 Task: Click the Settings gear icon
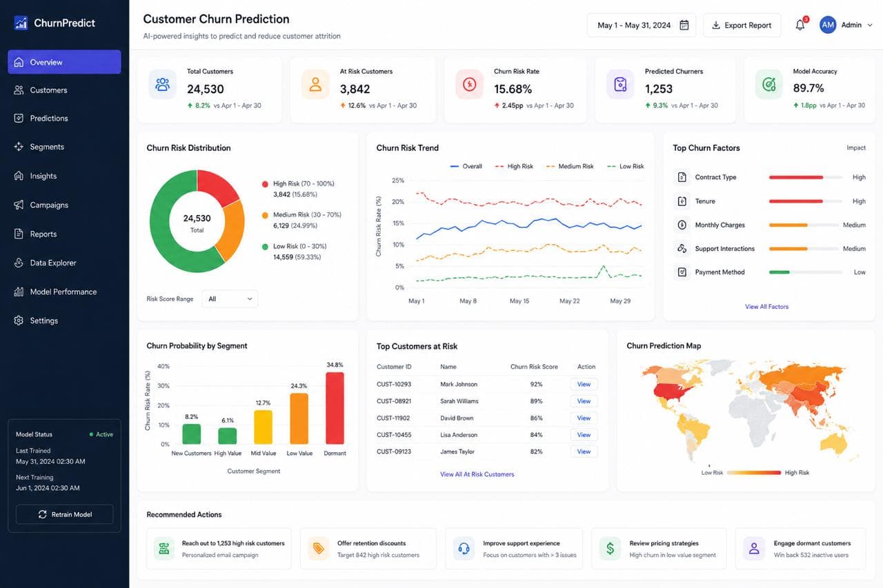click(19, 321)
